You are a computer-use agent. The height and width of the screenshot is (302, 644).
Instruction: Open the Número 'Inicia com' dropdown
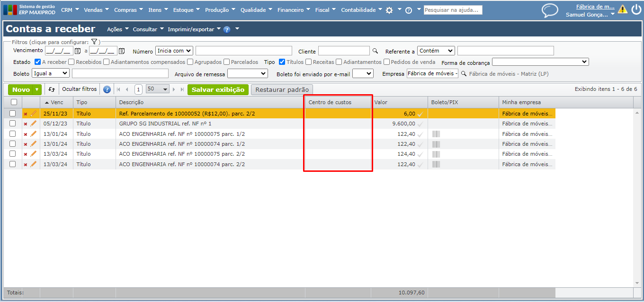(x=174, y=51)
